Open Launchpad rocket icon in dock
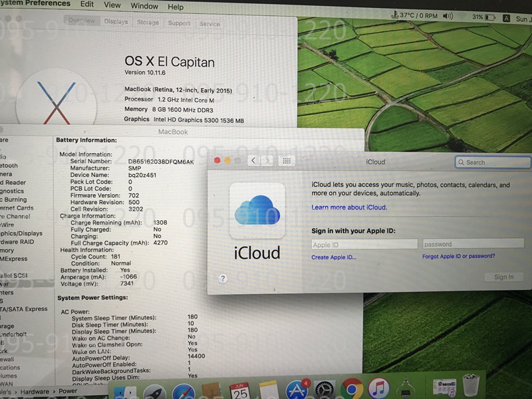Image resolution: width=532 pixels, height=399 pixels. (x=154, y=393)
